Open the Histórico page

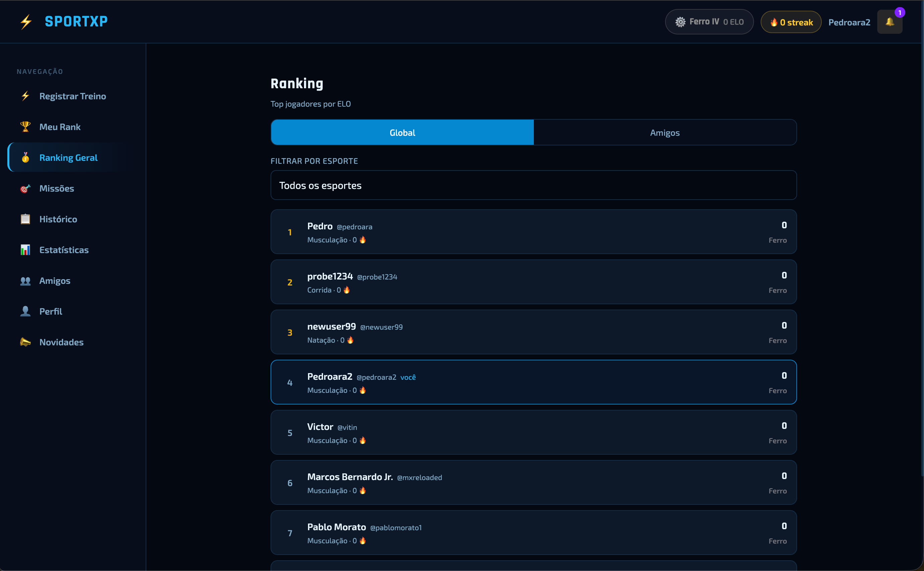click(x=72, y=219)
